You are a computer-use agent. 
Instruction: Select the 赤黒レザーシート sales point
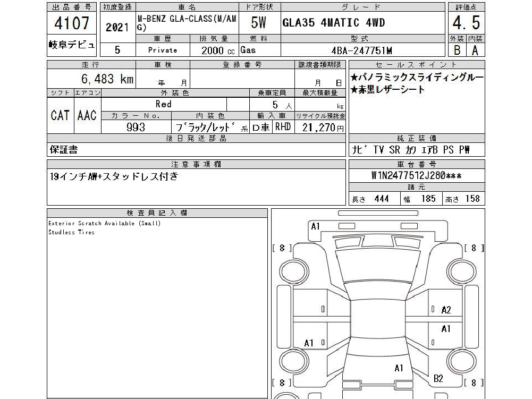tap(387, 90)
